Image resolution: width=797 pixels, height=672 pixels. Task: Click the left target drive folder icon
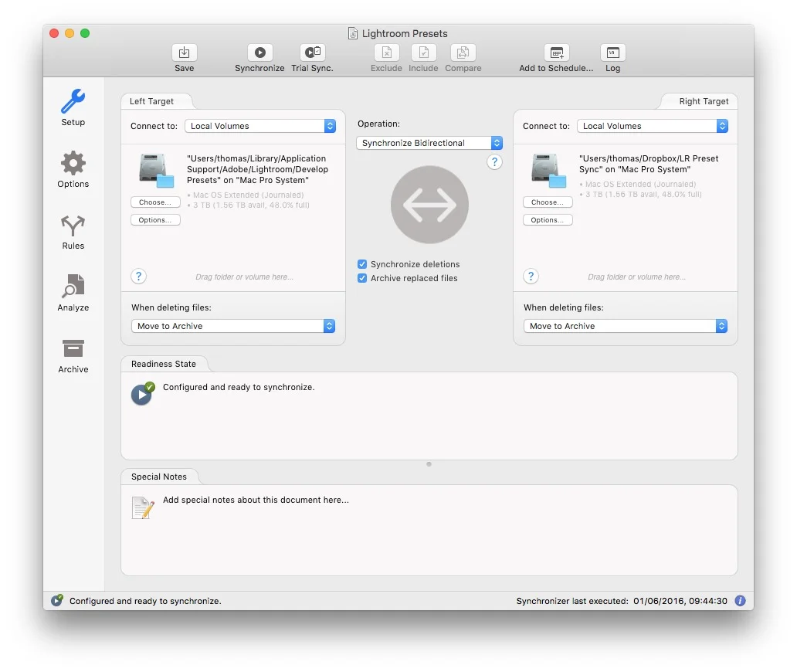tap(156, 171)
